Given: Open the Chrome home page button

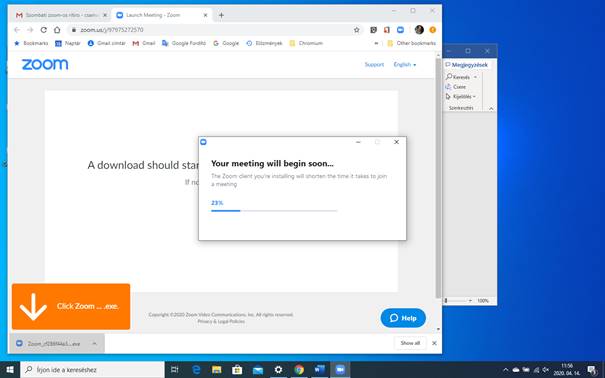Looking at the screenshot, I should pos(57,30).
